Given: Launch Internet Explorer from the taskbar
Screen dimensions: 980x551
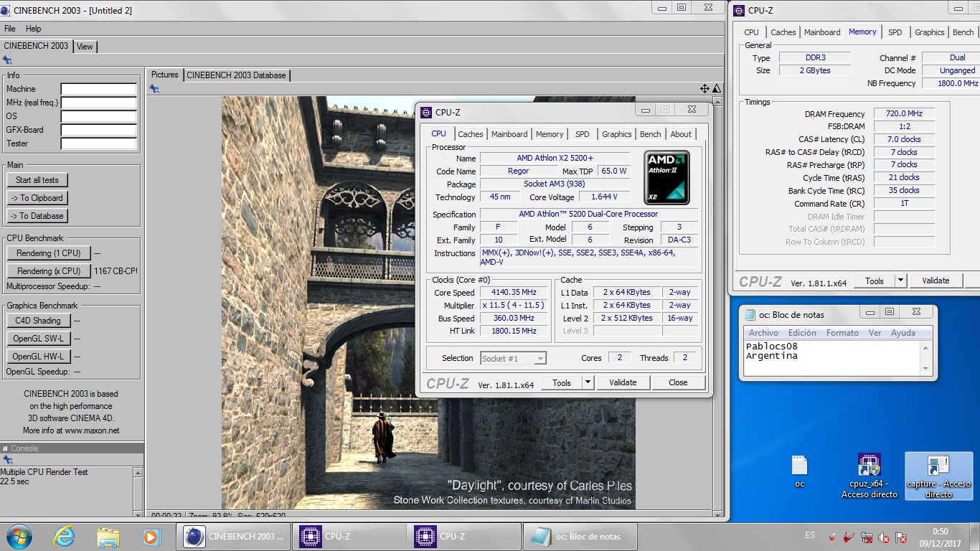Looking at the screenshot, I should click(x=65, y=537).
